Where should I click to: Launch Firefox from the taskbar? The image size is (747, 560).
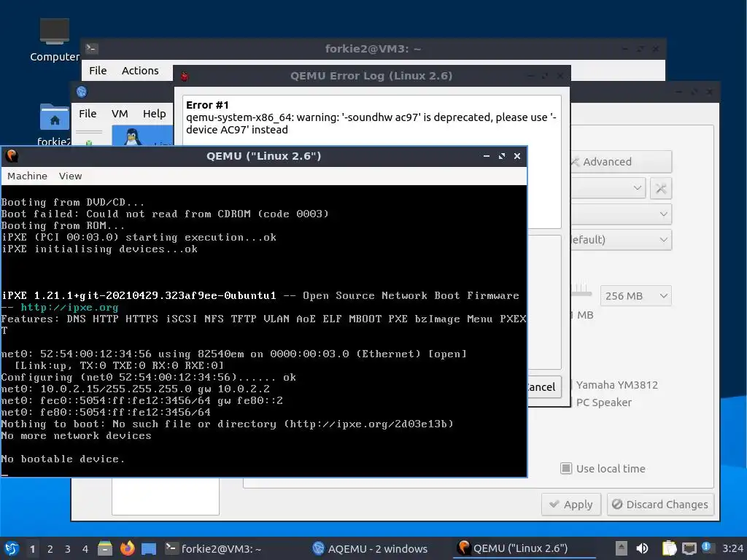(x=127, y=548)
